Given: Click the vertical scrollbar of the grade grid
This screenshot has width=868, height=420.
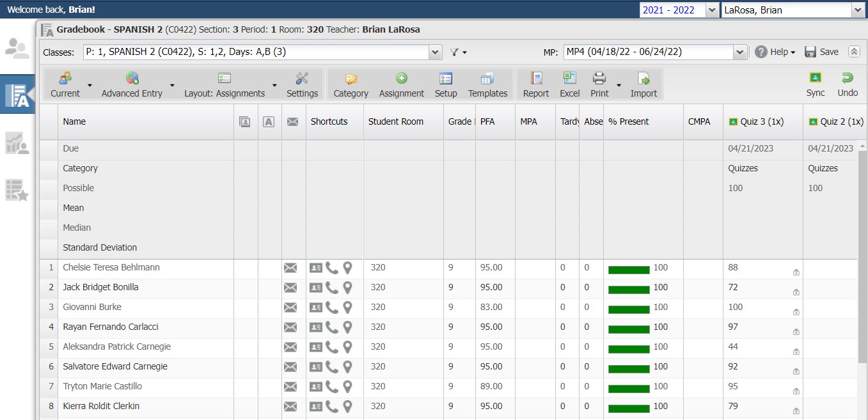Looking at the screenshot, I should [x=862, y=256].
